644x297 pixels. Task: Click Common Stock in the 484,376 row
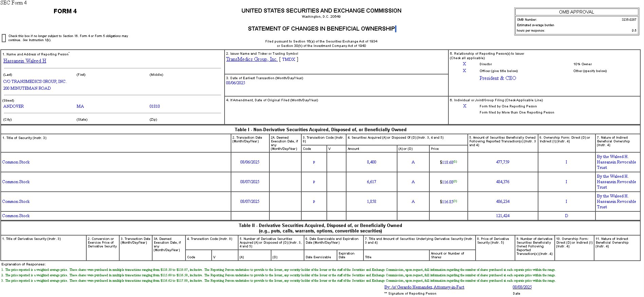(16, 182)
